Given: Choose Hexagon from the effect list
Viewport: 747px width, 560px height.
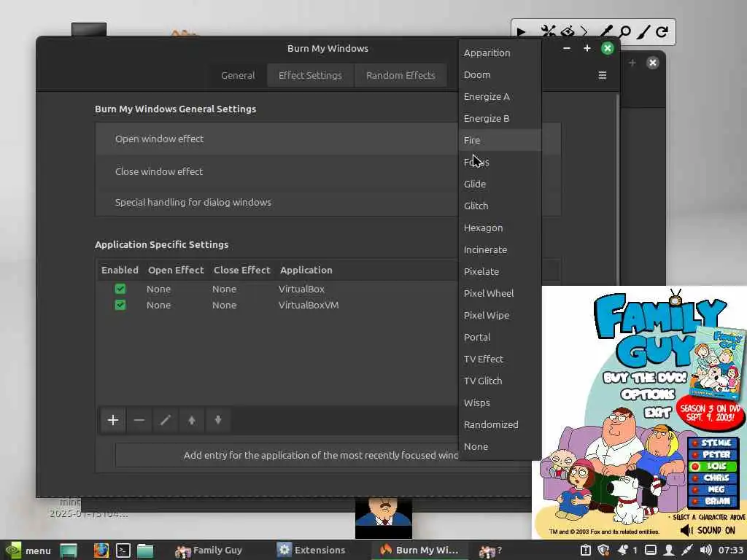Looking at the screenshot, I should click(500, 228).
